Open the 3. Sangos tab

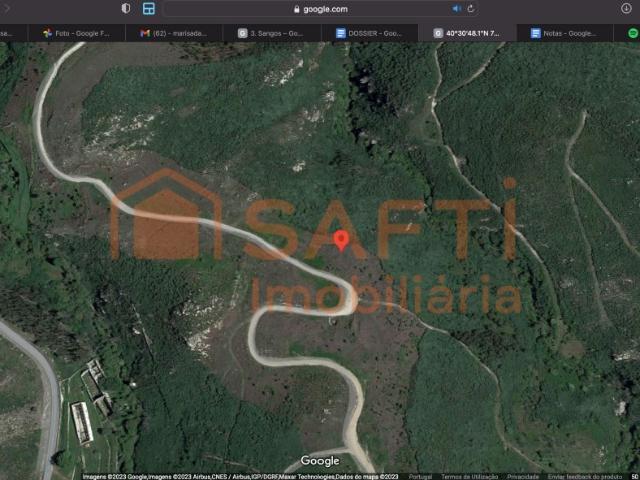coord(270,33)
